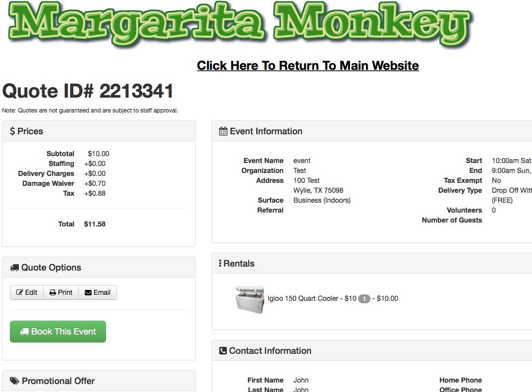Image resolution: width=532 pixels, height=392 pixels.
Task: Click the vertical dots icon beside Rentals
Action: pyautogui.click(x=220, y=264)
